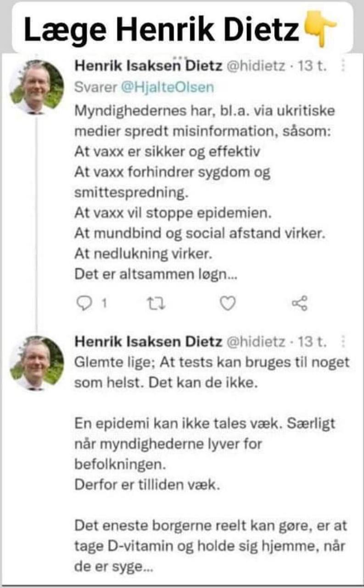Image resolution: width=364 pixels, height=588 pixels.
Task: Click the share icon on the first tweet
Action: point(300,303)
